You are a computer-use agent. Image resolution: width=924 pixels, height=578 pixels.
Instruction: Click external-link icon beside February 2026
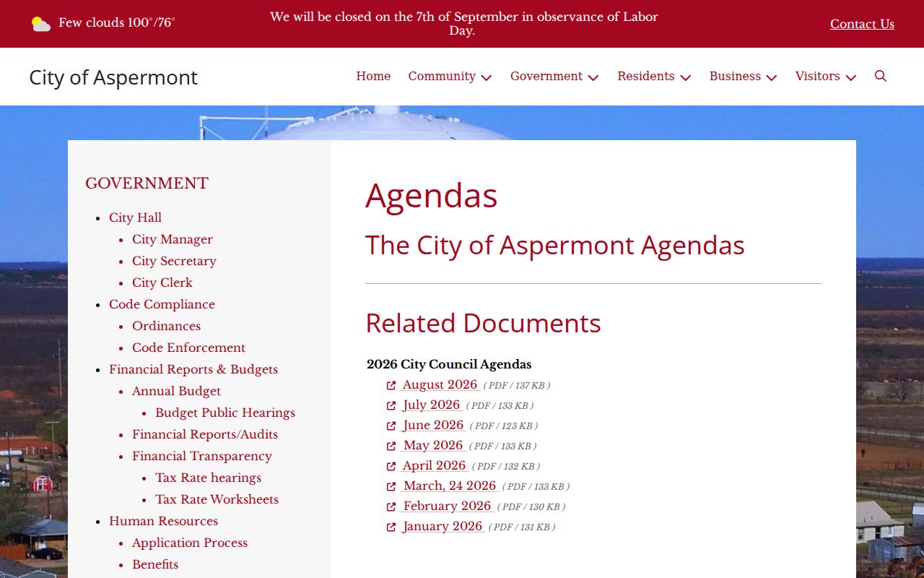tap(391, 507)
